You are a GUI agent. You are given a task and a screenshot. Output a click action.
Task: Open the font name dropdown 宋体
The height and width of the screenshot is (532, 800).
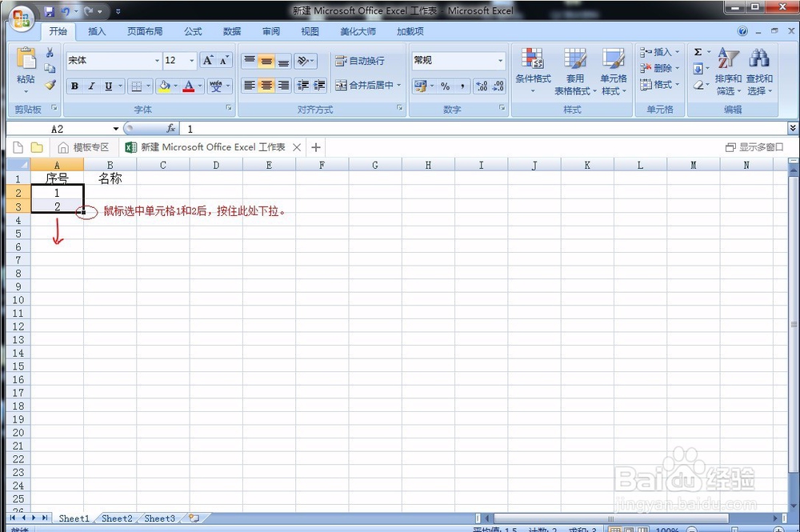coord(157,60)
